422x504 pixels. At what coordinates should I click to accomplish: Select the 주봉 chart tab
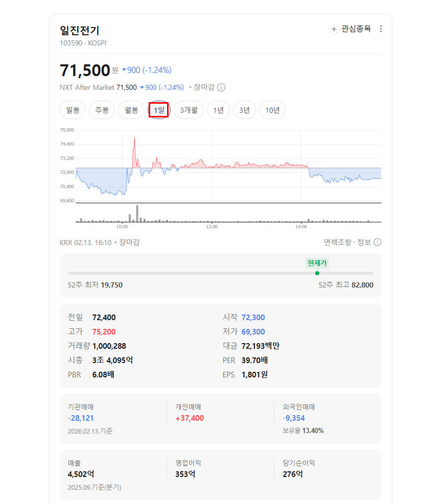click(102, 110)
